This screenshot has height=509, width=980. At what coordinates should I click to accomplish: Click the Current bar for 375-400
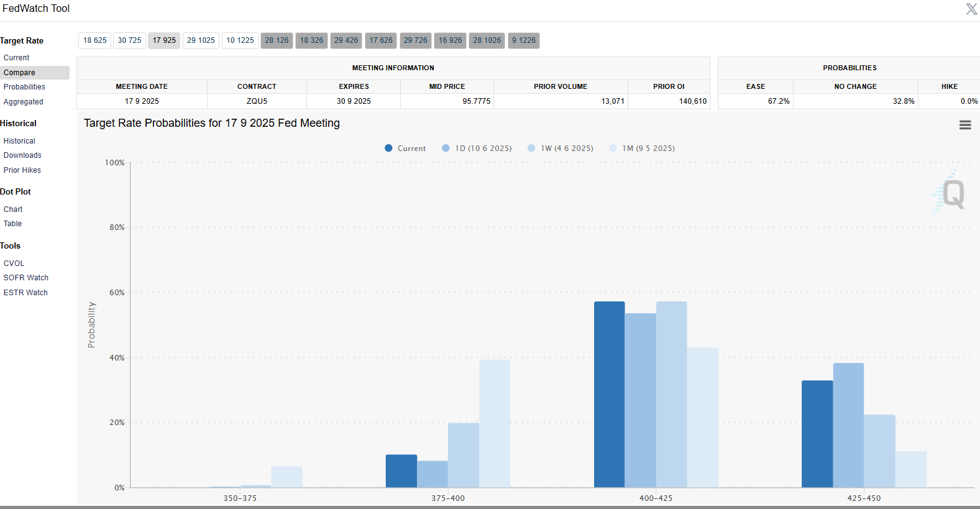401,471
